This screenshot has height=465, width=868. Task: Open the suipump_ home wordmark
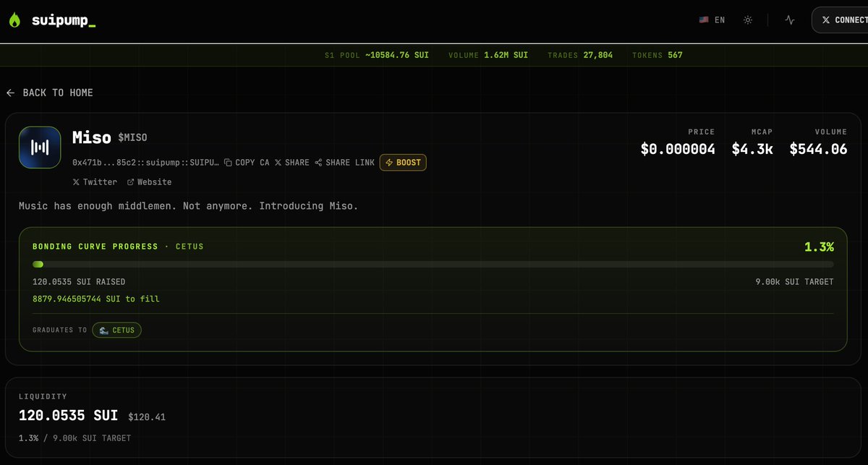pos(64,20)
